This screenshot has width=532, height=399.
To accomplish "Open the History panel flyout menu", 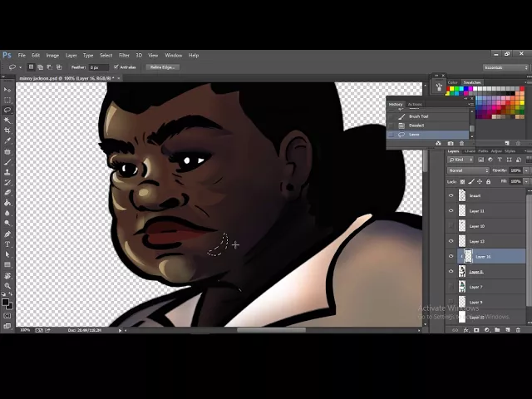I will point(471,104).
